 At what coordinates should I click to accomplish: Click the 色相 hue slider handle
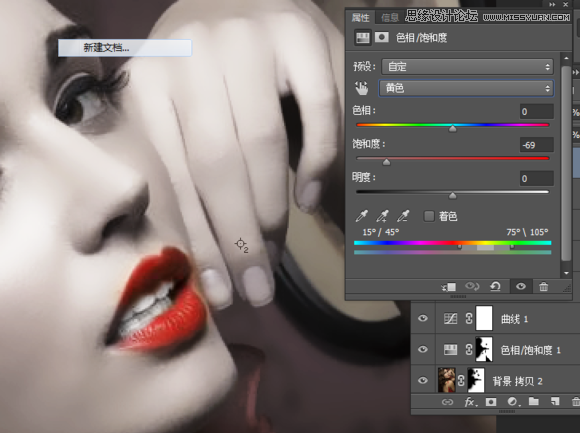pos(452,129)
